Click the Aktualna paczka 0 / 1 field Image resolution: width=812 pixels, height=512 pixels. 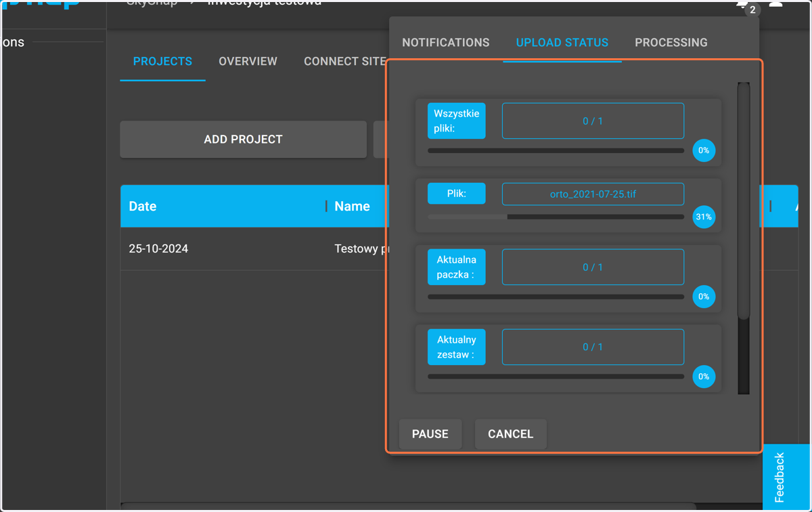tap(593, 267)
